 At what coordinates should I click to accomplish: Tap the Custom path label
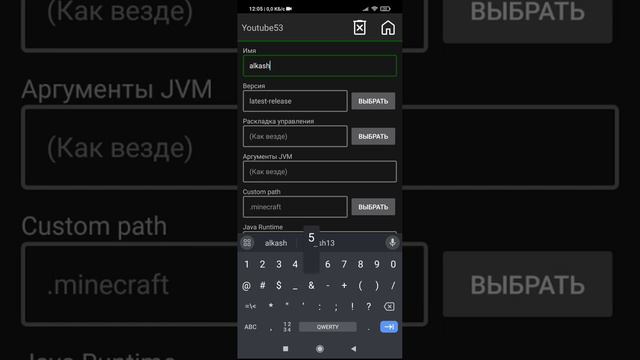261,192
